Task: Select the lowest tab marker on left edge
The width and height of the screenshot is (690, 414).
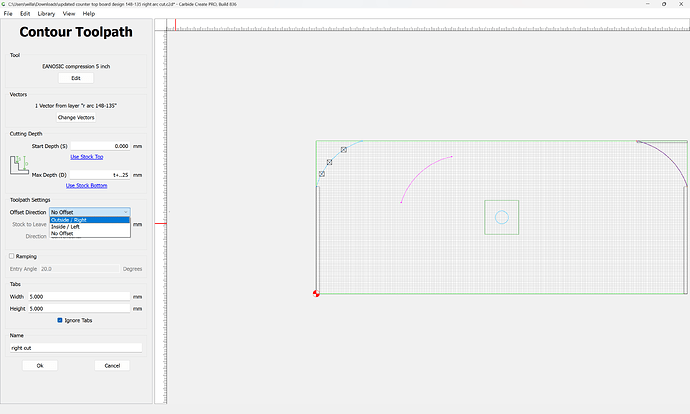Action: [x=321, y=174]
